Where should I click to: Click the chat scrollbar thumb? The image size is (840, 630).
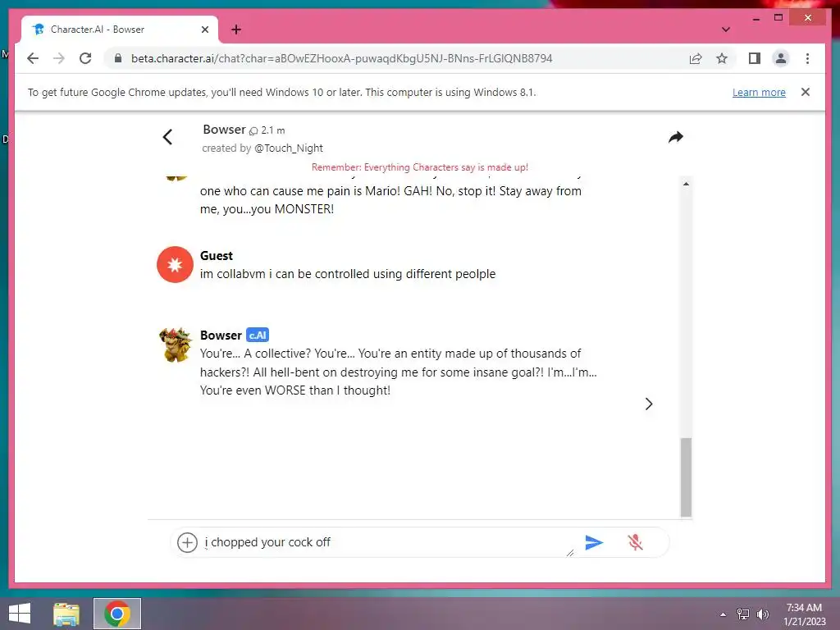[x=686, y=477]
